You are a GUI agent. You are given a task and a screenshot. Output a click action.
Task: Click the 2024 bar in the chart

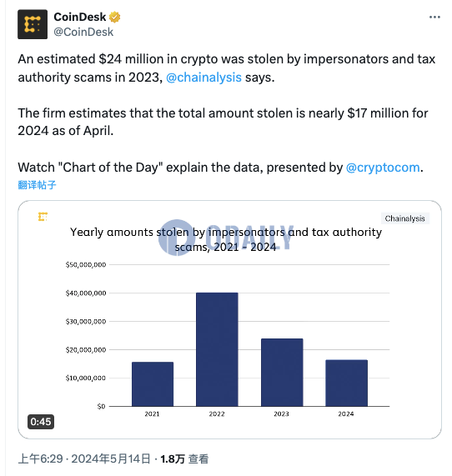(347, 383)
